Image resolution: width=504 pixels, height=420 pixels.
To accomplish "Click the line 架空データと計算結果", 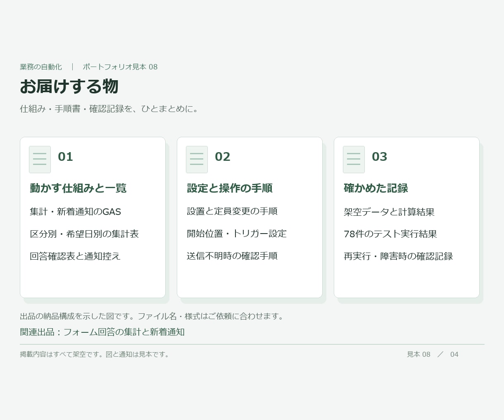I will [389, 212].
